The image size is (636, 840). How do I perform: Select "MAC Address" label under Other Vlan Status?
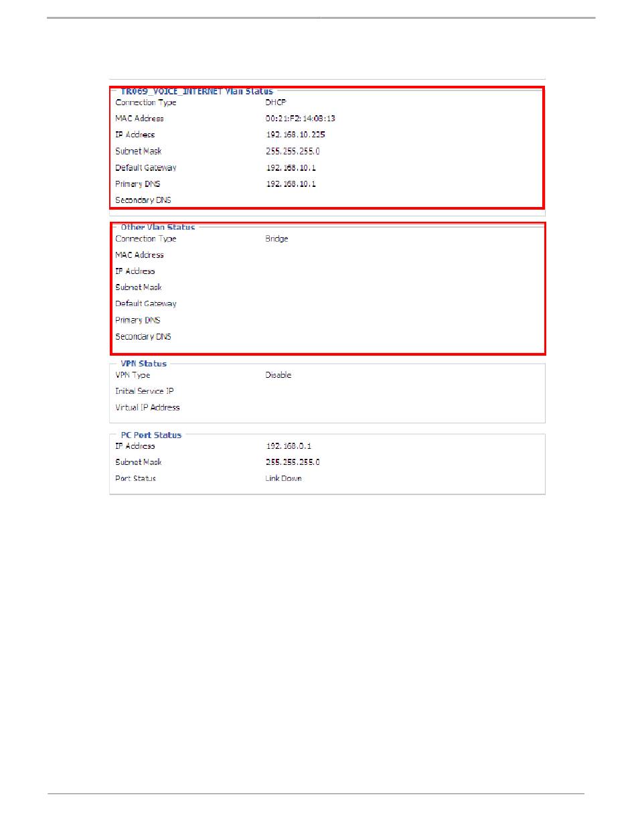pos(139,255)
